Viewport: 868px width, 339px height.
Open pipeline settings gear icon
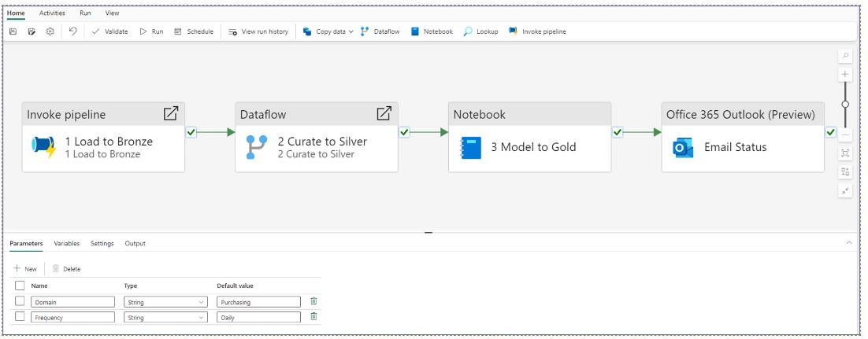coord(50,31)
